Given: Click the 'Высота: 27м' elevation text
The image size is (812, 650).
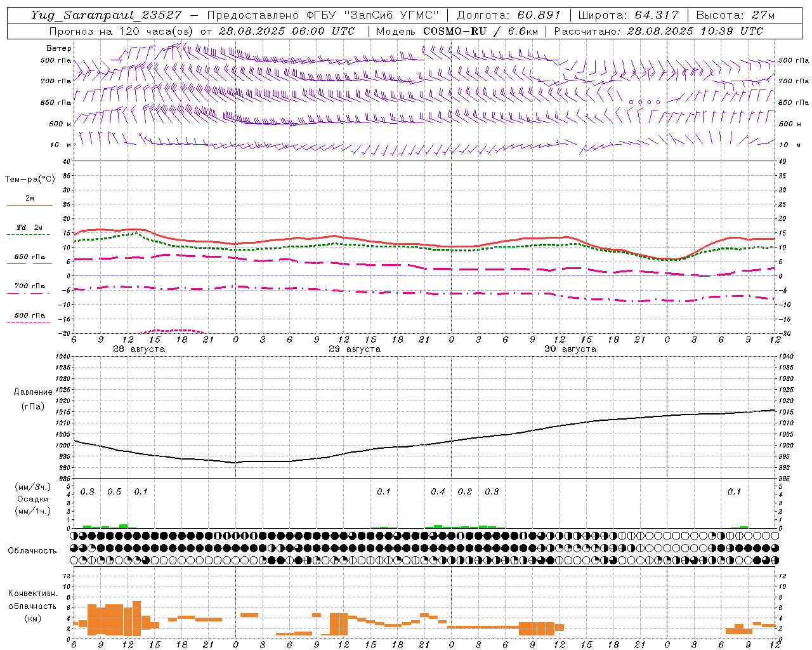Looking at the screenshot, I should coord(735,15).
